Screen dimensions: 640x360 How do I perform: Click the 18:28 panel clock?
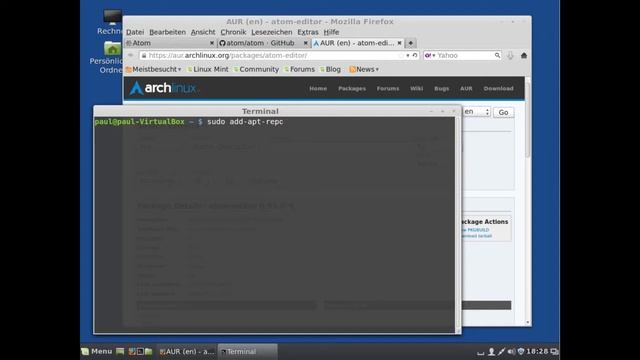click(537, 351)
